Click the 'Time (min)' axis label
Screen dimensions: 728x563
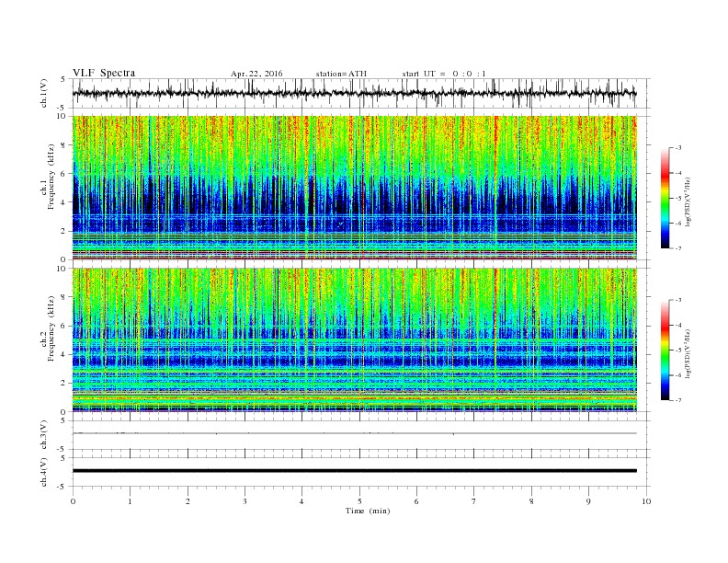pos(368,511)
